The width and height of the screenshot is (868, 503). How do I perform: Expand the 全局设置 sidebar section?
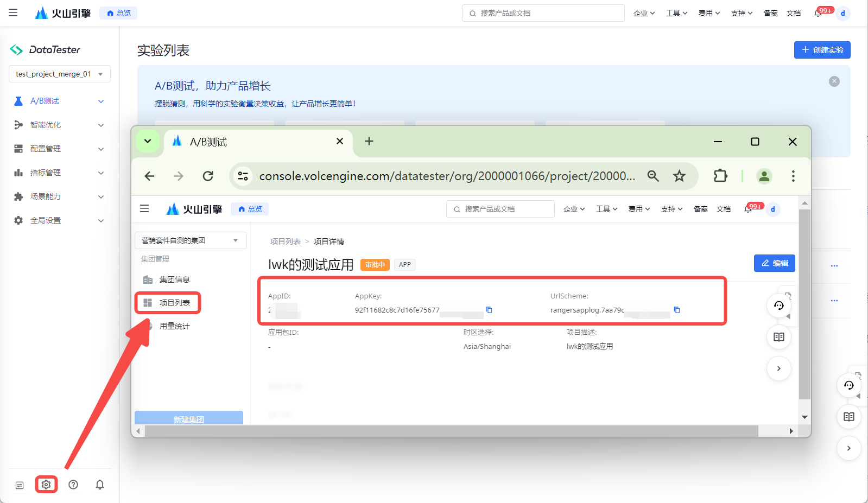pyautogui.click(x=60, y=220)
